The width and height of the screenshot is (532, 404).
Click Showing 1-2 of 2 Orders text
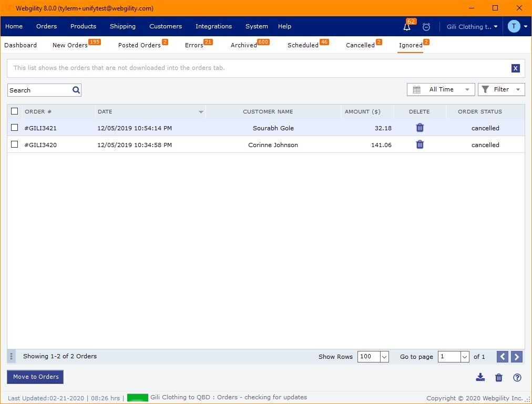[60, 356]
